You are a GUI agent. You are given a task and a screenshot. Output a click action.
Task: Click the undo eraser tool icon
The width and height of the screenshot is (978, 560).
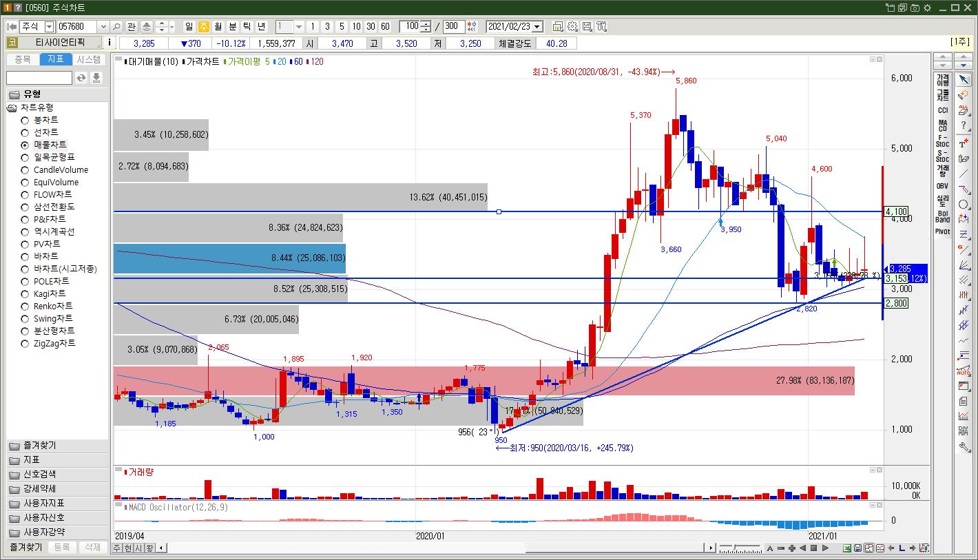[963, 95]
